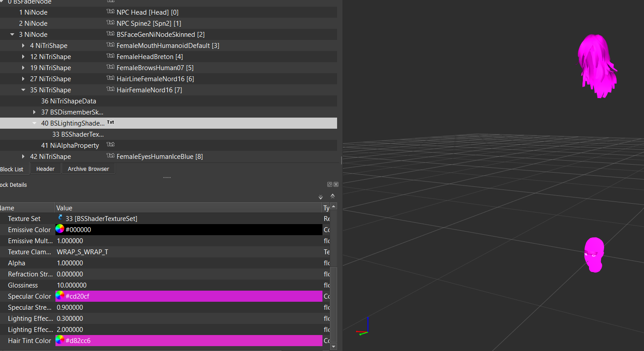Select the 33 BSShaderTex child row

click(169, 134)
